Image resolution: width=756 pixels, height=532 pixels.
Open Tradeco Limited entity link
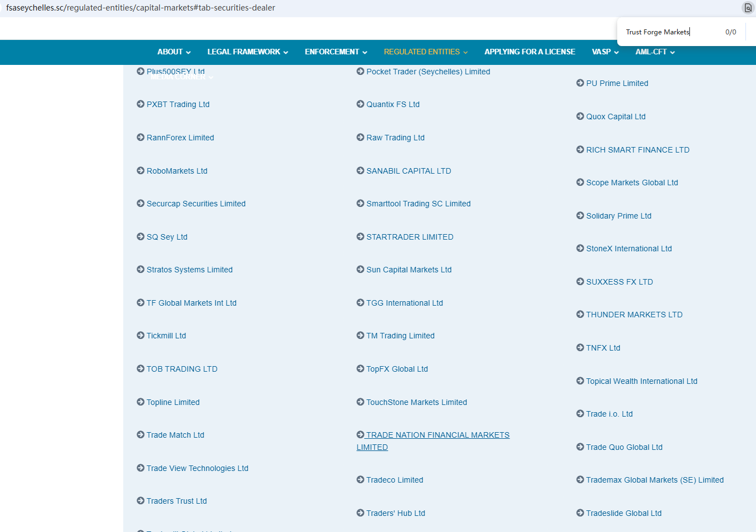click(x=395, y=480)
